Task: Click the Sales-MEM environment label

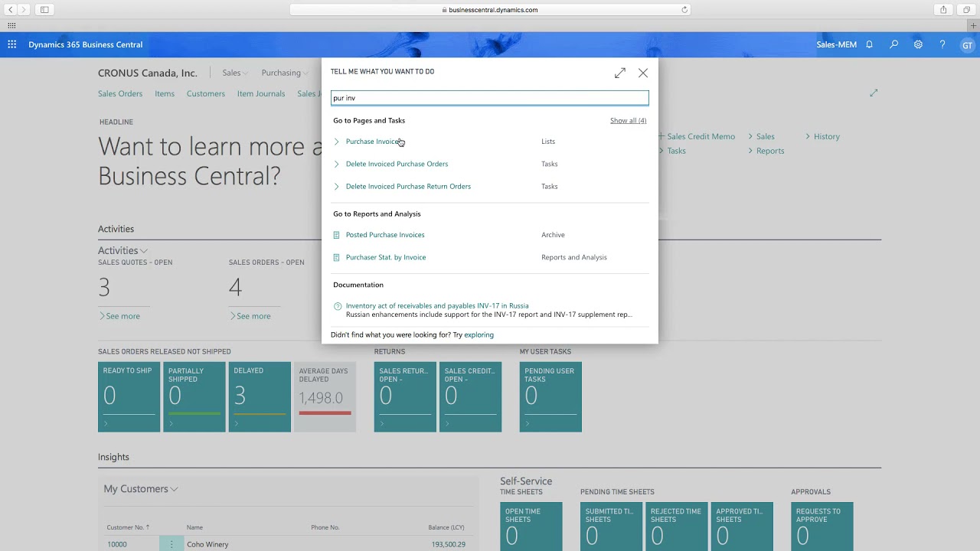Action: pos(836,44)
